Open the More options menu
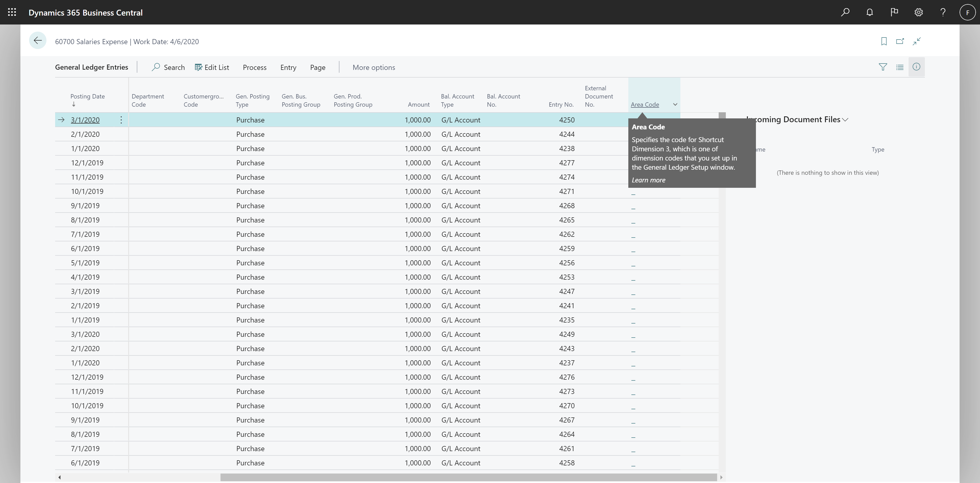Screen dimensions: 980x483 (x=373, y=67)
